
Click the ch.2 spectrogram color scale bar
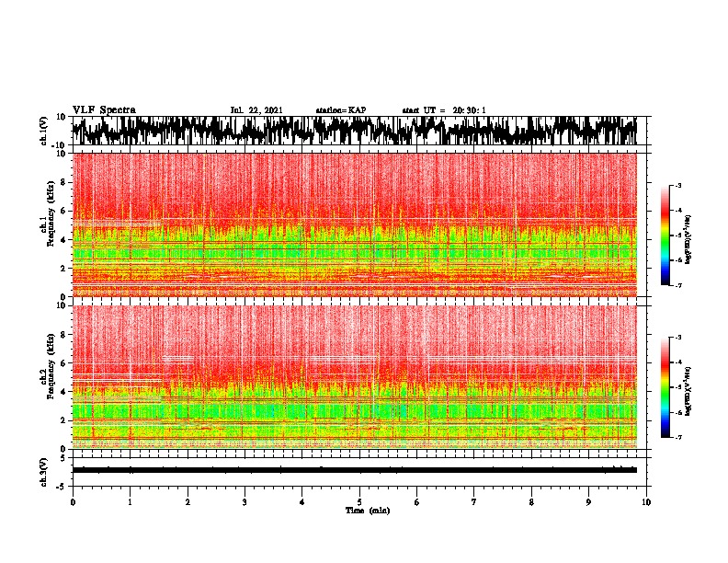click(665, 387)
